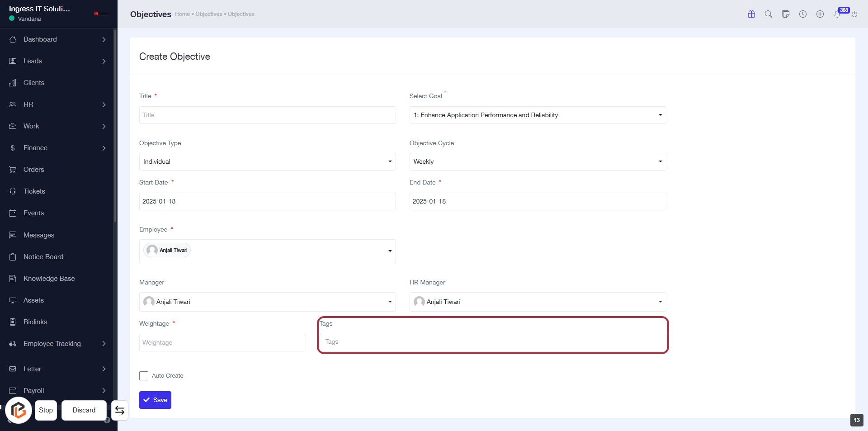Click the Discard button
The image size is (868, 431).
[x=84, y=410]
